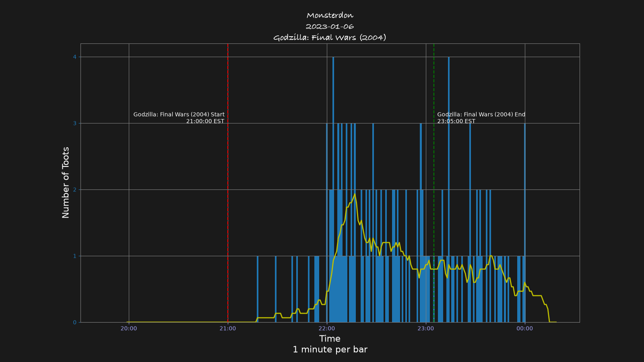
Task: Click the y-axis tick label '3'
Action: (x=74, y=123)
